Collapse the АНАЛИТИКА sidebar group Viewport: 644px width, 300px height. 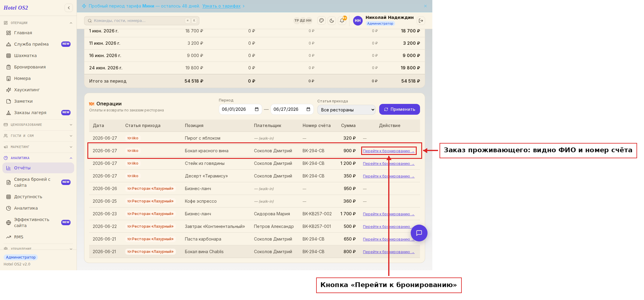[38, 158]
